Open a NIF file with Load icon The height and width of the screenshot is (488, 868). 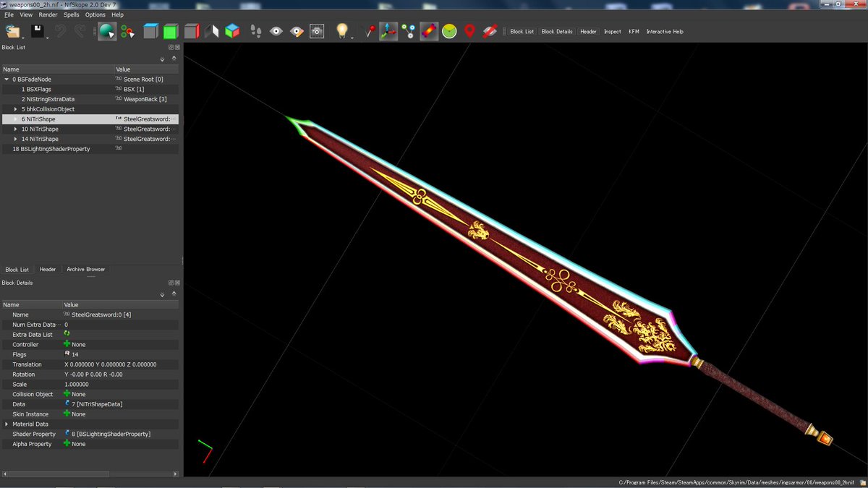12,31
